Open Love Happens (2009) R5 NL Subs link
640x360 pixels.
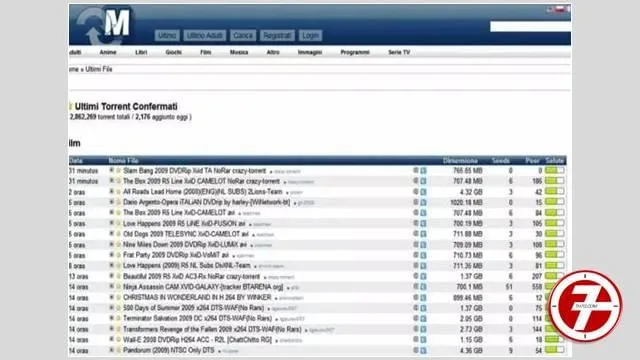tap(187, 266)
